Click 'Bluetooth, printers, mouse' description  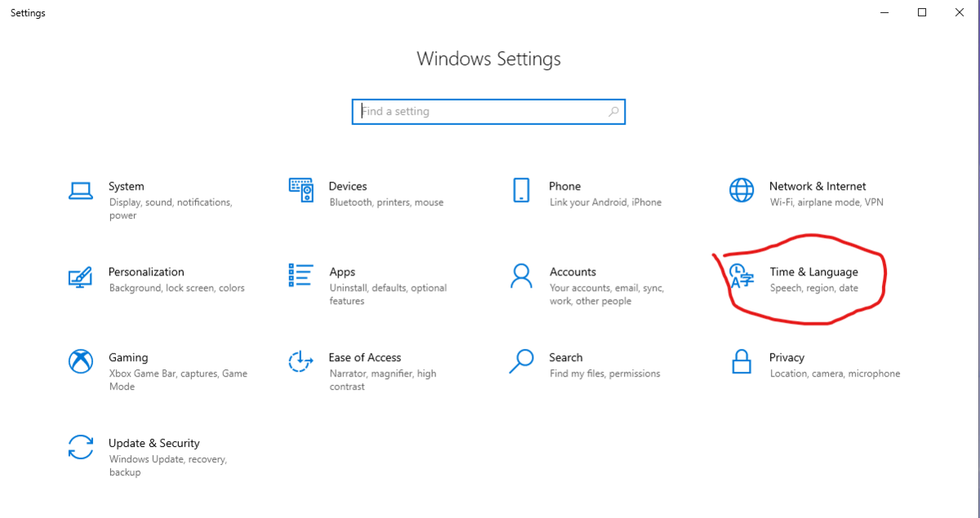coord(386,203)
